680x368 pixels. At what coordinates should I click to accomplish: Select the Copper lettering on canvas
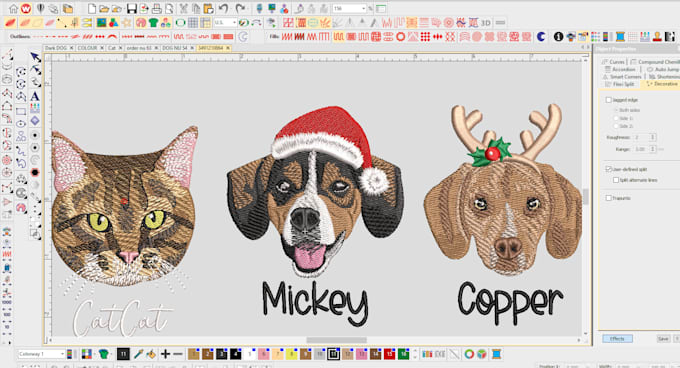click(510, 303)
